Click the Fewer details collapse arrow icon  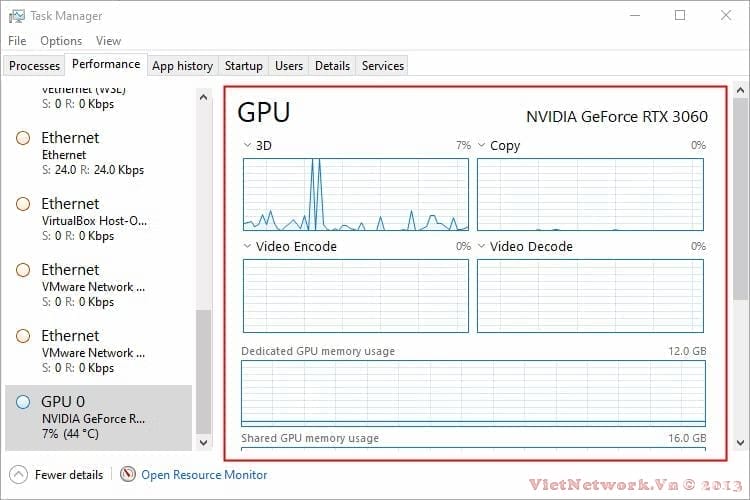18,475
